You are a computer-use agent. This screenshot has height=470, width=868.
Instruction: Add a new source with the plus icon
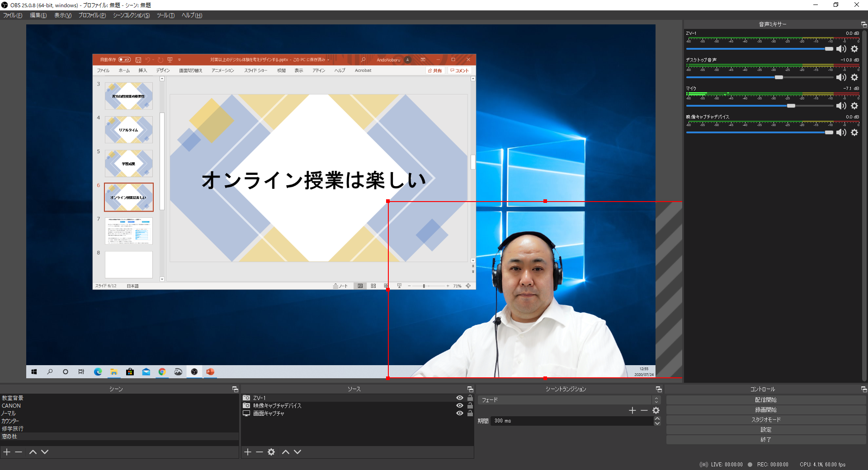tap(248, 452)
